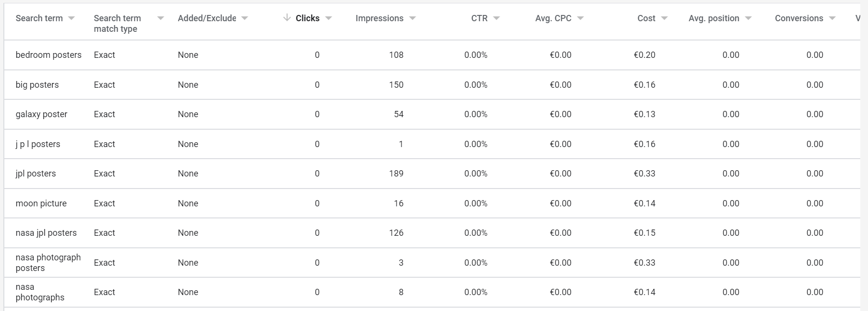Expand the Impressions column dropdown arrow

point(413,18)
